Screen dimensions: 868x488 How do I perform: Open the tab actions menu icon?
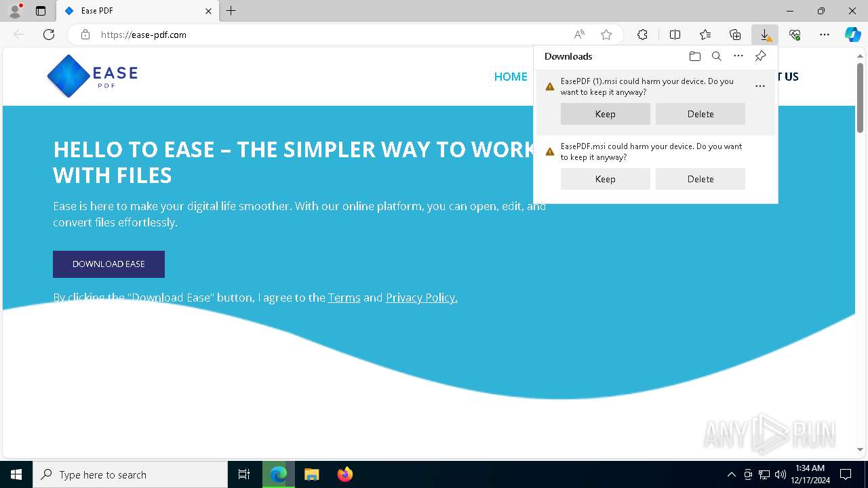pos(41,11)
